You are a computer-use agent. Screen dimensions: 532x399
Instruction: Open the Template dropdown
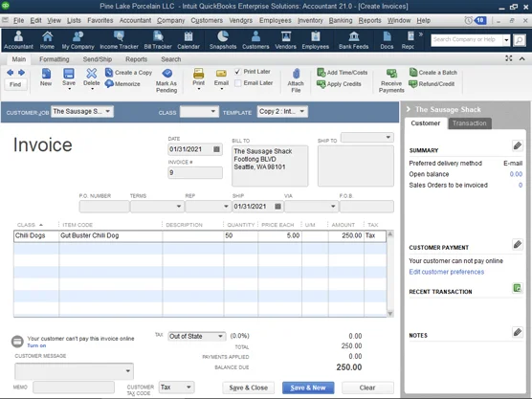coord(302,111)
